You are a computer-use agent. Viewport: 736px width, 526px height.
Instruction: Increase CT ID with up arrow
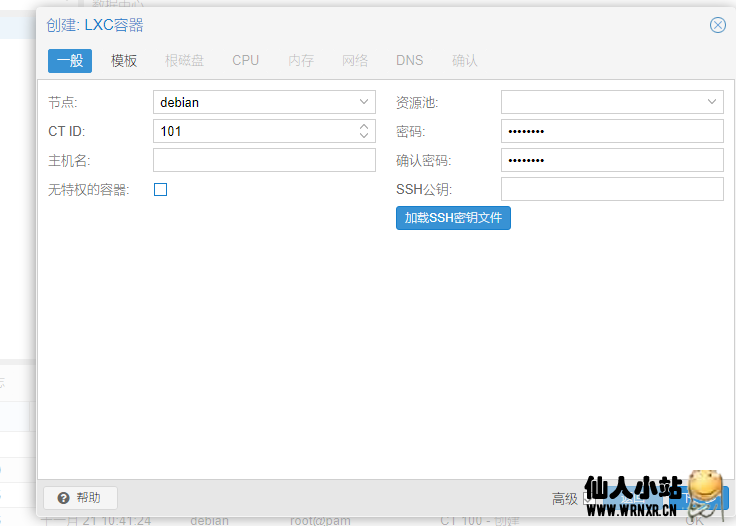click(364, 126)
